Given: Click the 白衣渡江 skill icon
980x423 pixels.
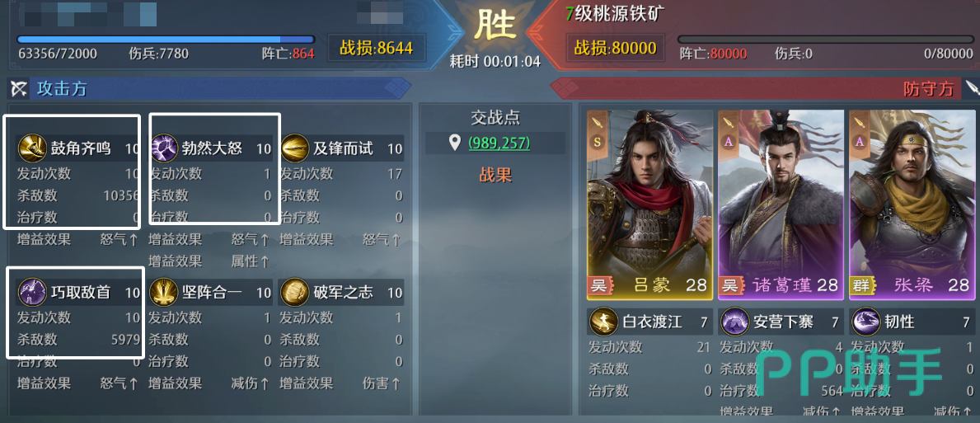Looking at the screenshot, I should [604, 322].
